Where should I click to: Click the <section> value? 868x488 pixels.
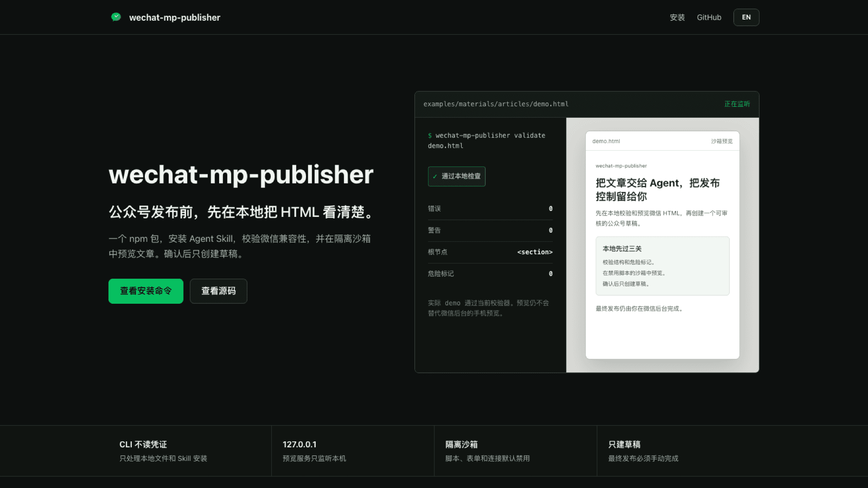(x=535, y=252)
